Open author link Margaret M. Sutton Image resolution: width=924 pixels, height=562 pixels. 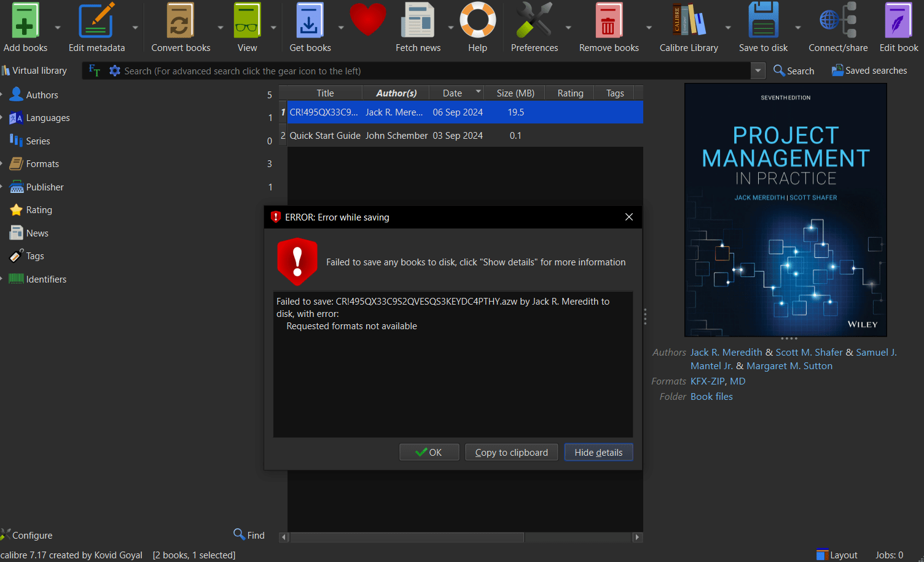(x=789, y=365)
